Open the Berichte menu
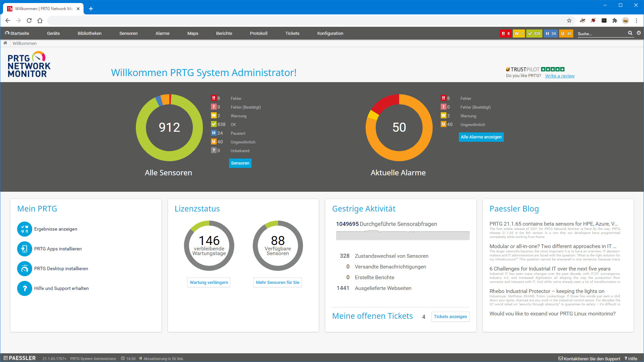 [224, 34]
